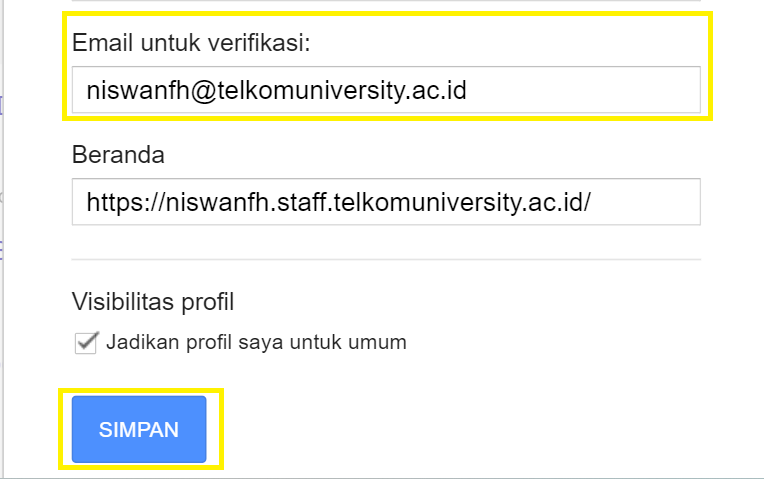
Task: Focus the email verification input field
Action: point(385,91)
